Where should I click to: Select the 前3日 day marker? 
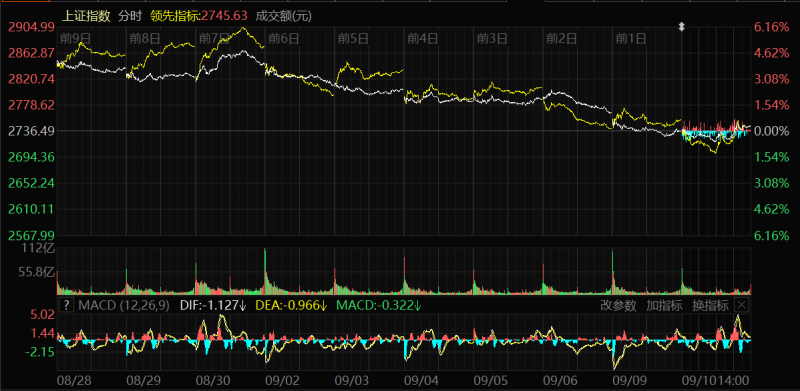491,38
